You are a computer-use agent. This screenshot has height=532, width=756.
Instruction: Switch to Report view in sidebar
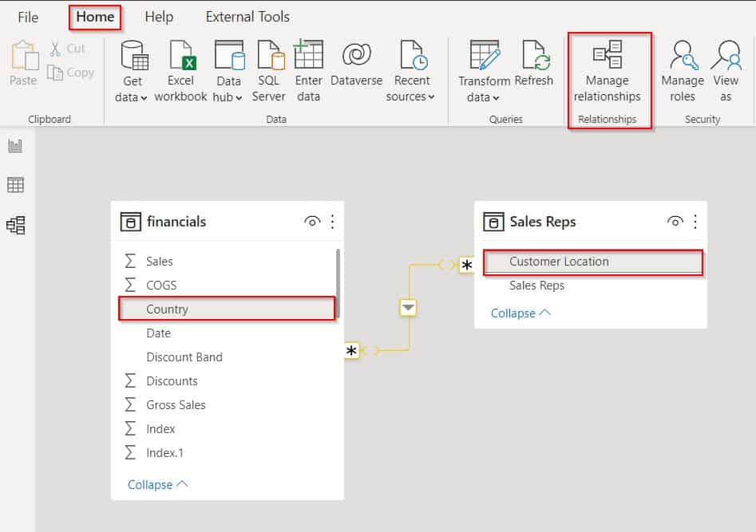(x=15, y=145)
